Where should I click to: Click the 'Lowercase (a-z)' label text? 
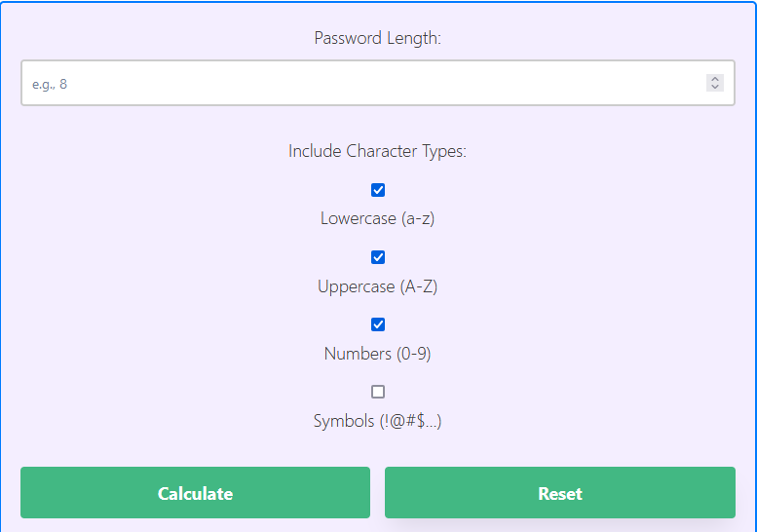(x=378, y=218)
